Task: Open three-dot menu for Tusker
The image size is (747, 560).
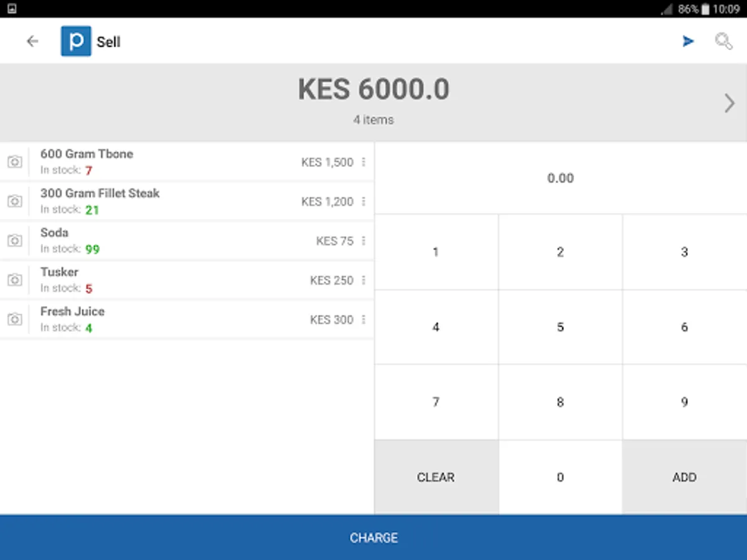Action: (x=364, y=280)
